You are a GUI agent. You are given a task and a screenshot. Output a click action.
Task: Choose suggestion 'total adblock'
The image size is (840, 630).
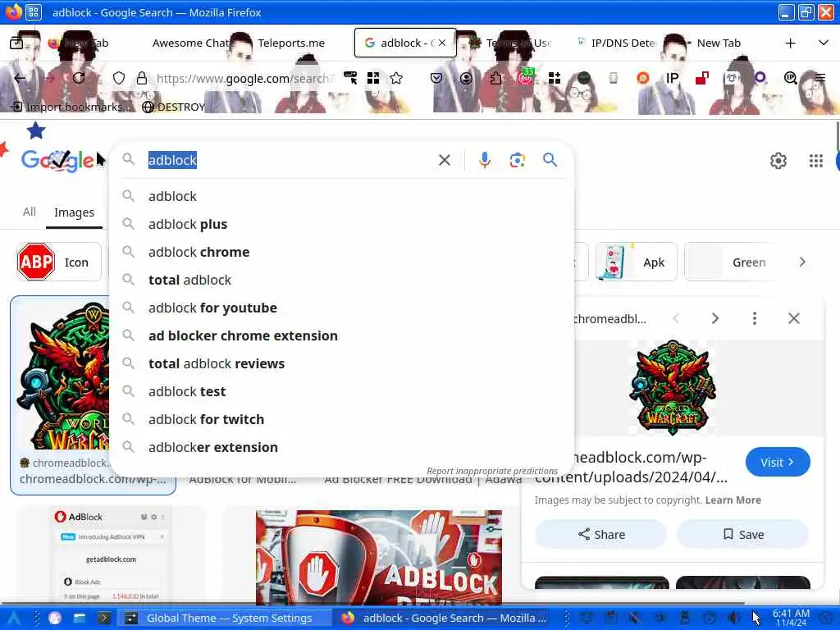point(342,280)
